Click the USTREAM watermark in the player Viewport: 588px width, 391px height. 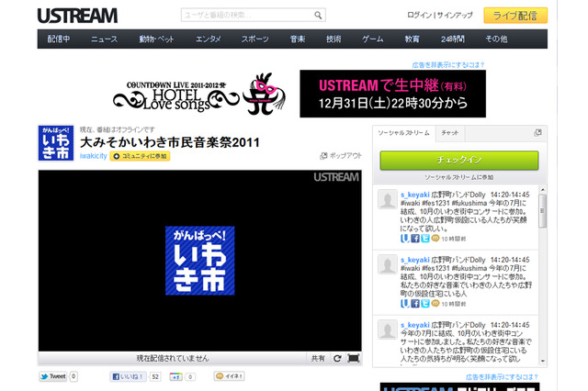click(336, 177)
